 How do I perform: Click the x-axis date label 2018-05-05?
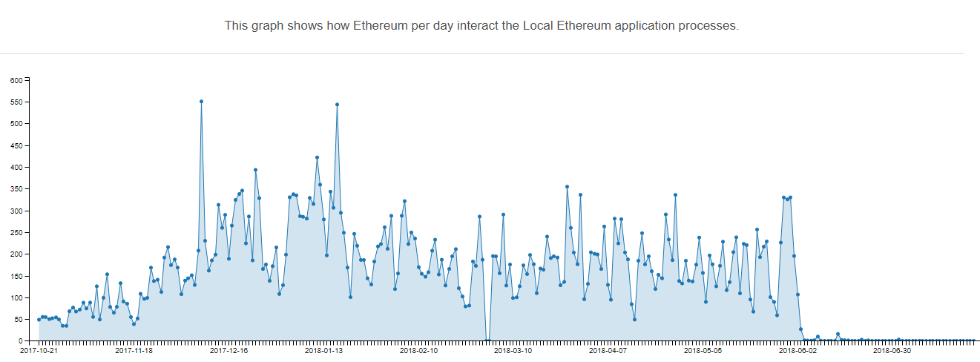coord(703,351)
